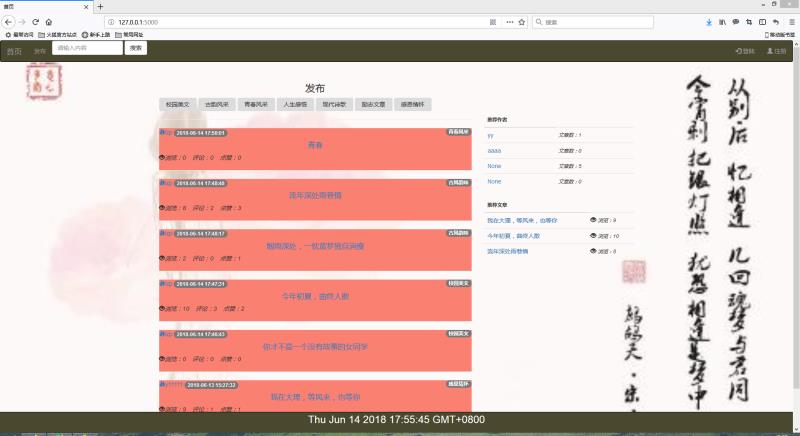Click 发布 in the site navbar
Image resolution: width=800 pixels, height=436 pixels.
[x=40, y=51]
